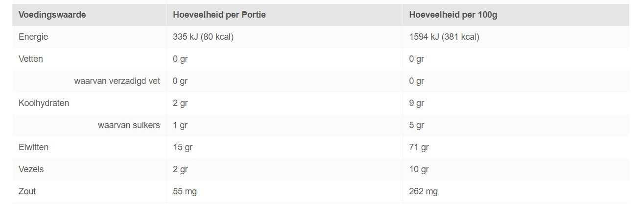Screen dimensions: 644x210
Task: Click the Hoeveelheid per 100g header
Action: click(453, 15)
